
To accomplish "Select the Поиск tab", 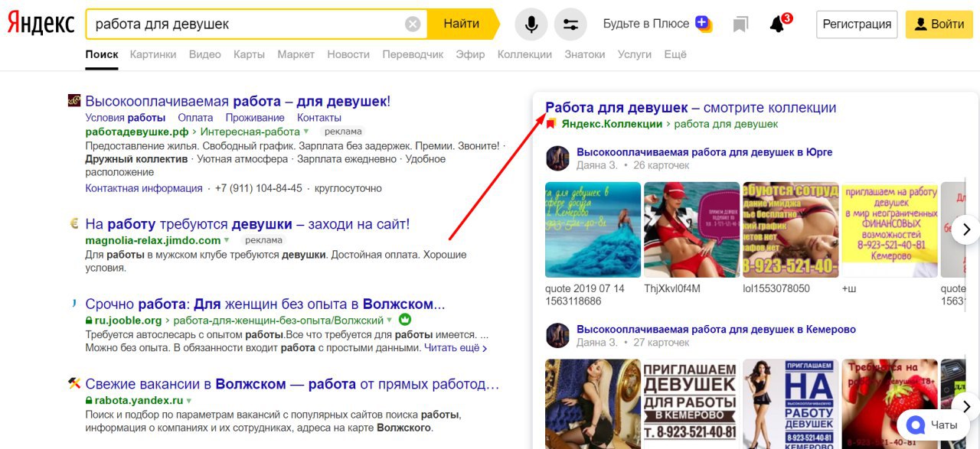I will (102, 54).
